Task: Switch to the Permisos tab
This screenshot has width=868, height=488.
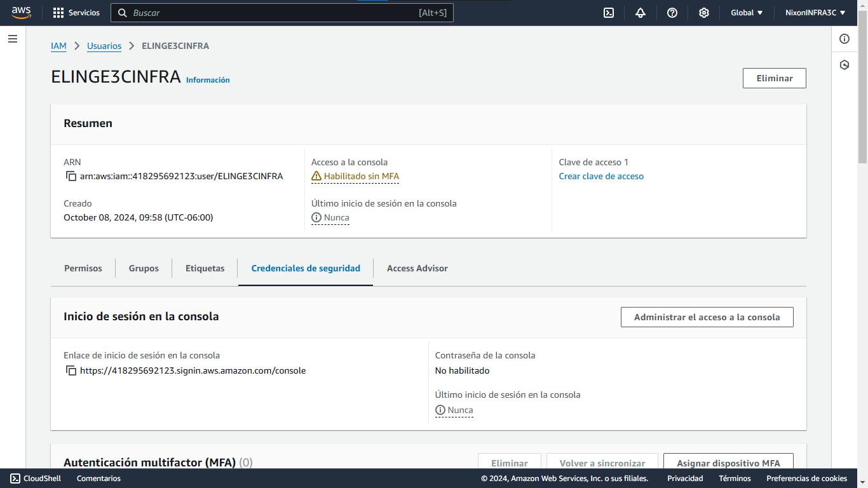Action: (x=83, y=268)
